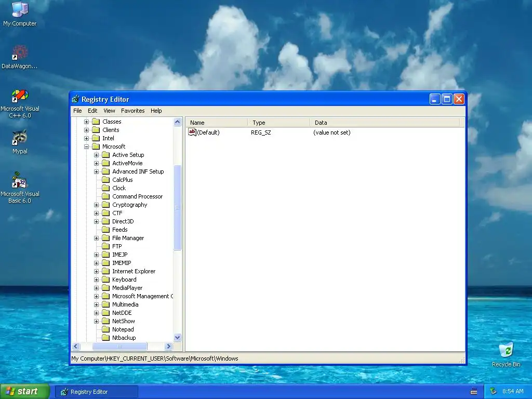This screenshot has height=399, width=532.
Task: Click the tree vertical scrollbar thumb
Action: (x=178, y=207)
